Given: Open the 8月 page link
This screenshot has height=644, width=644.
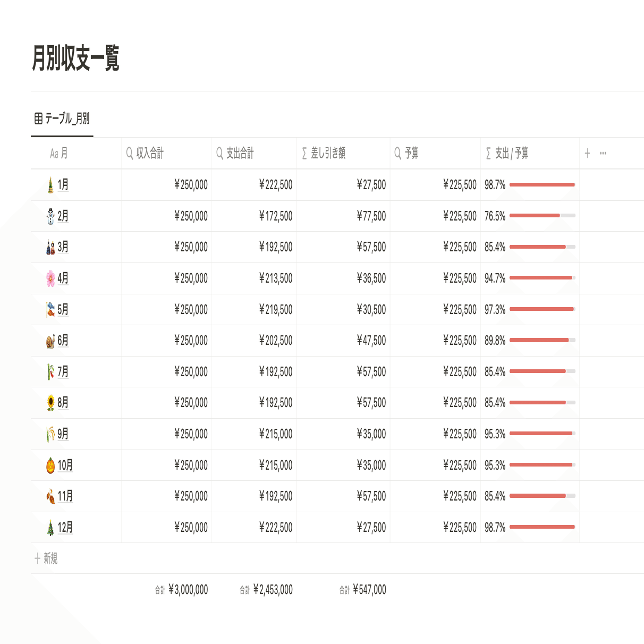Looking at the screenshot, I should coord(63,403).
